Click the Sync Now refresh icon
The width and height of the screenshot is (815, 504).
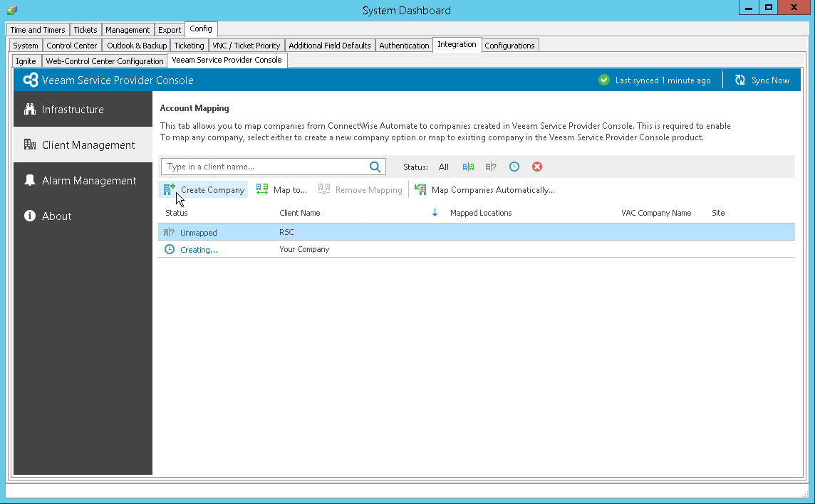740,80
